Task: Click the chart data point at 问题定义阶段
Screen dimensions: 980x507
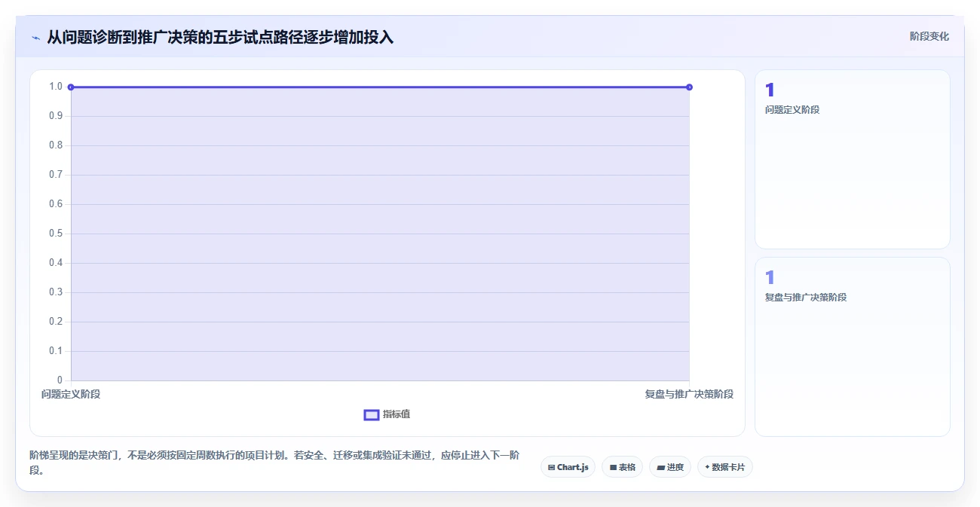Action: (x=71, y=87)
